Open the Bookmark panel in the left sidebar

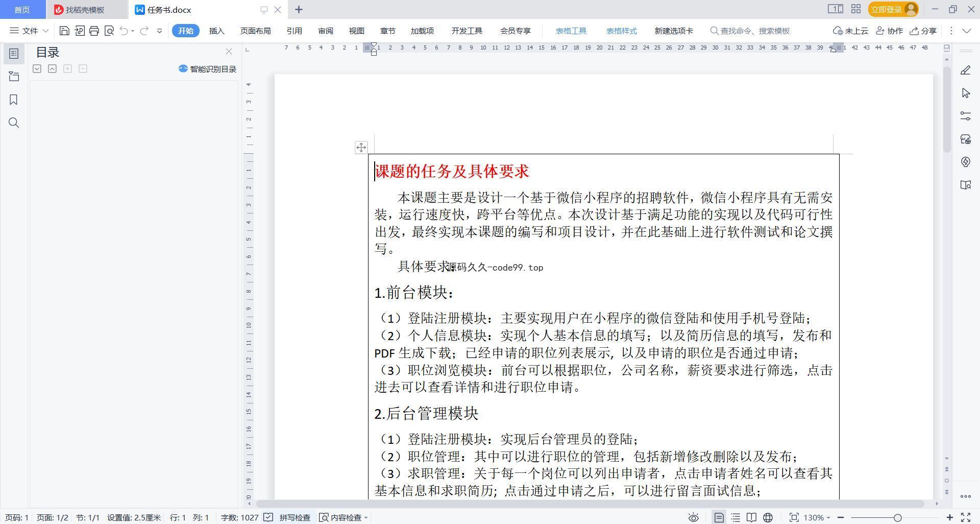14,100
